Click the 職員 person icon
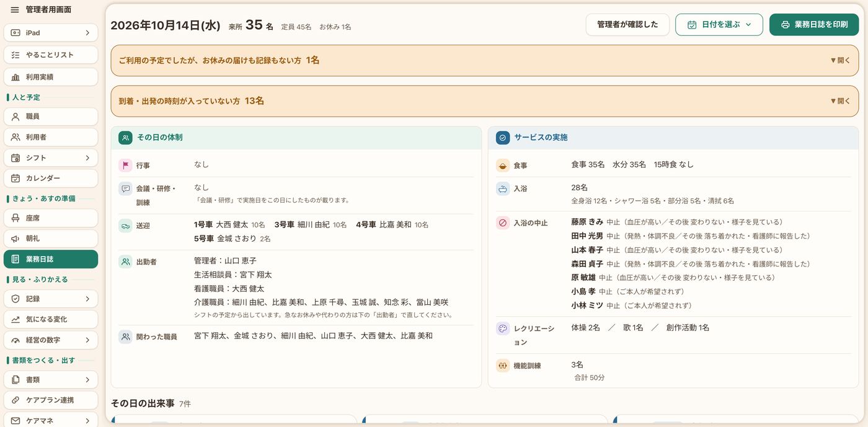 point(15,117)
